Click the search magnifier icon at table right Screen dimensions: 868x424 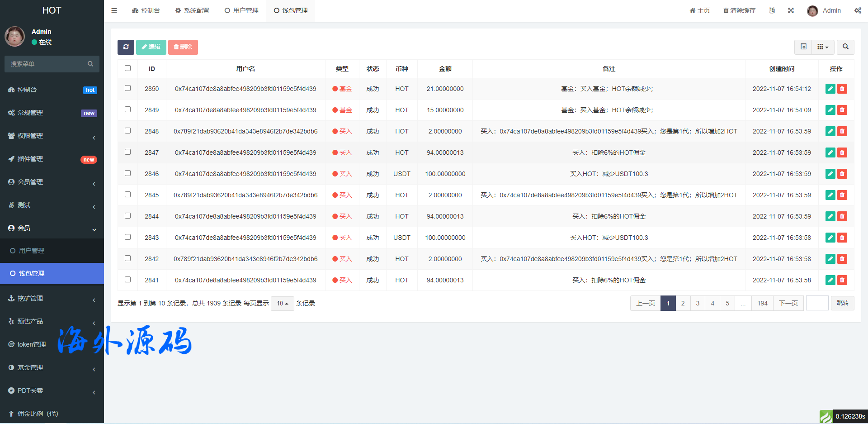(845, 47)
